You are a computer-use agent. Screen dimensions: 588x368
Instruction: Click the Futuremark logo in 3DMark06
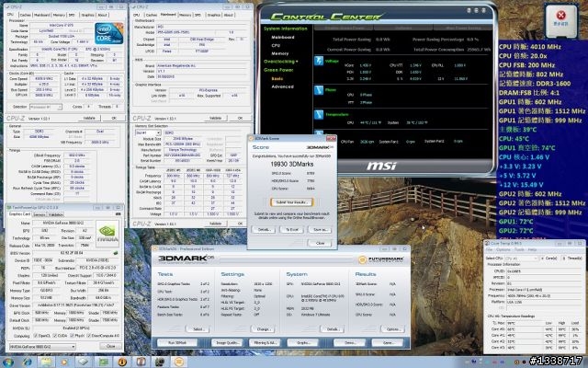381,259
